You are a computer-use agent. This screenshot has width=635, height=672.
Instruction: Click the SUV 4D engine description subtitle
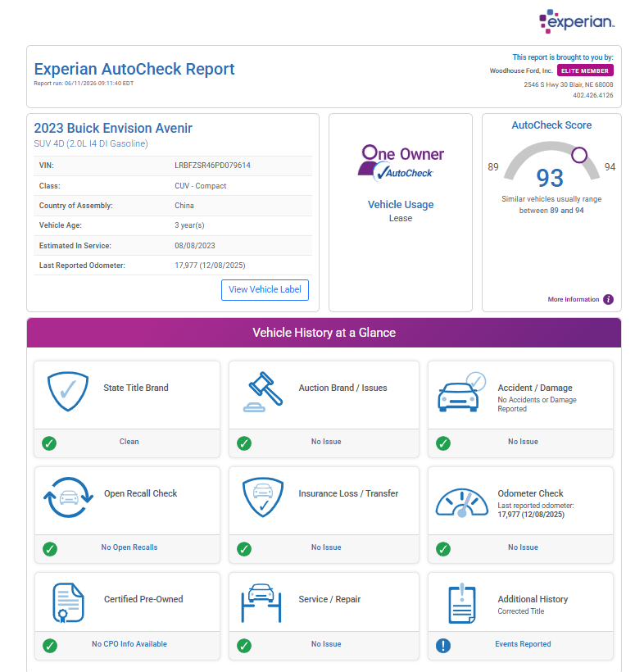91,144
